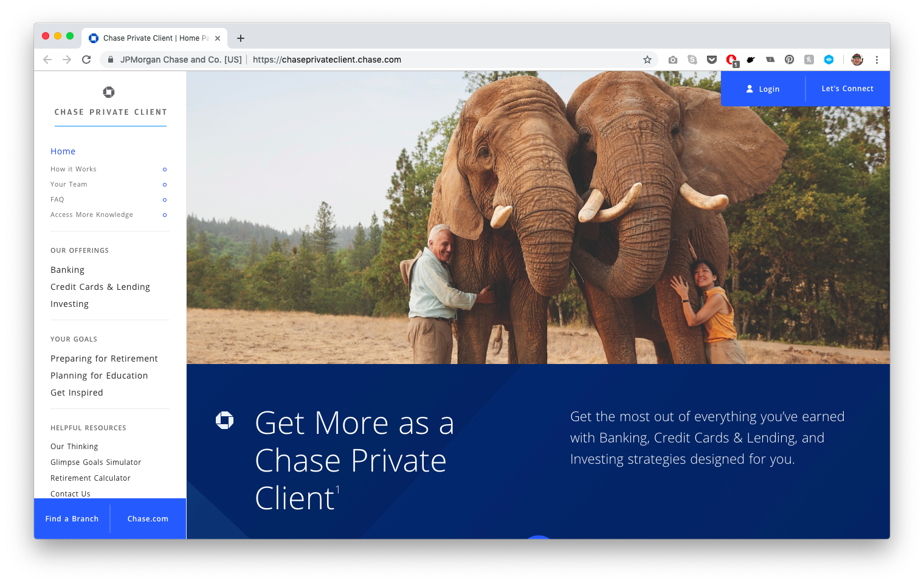Select the Access More Knowledge circle marker

(165, 215)
